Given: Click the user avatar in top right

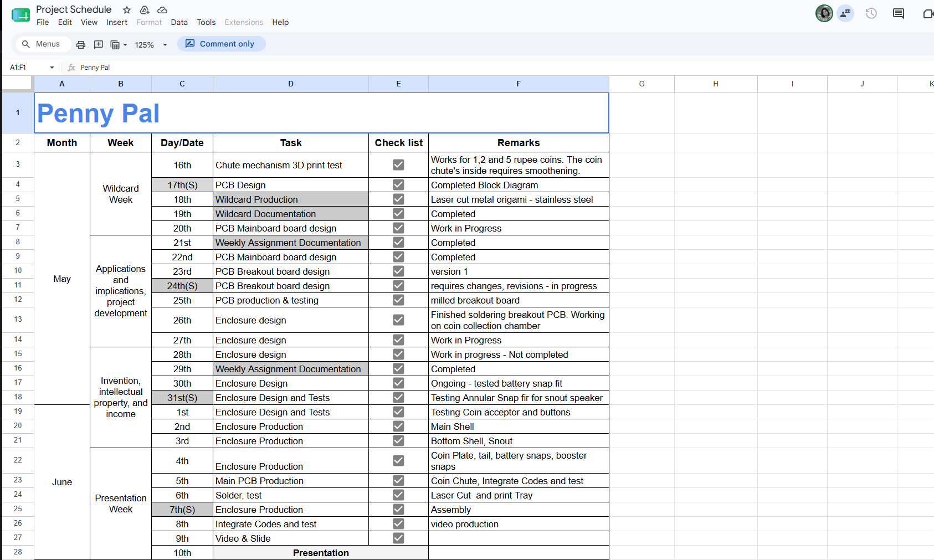Looking at the screenshot, I should (824, 13).
